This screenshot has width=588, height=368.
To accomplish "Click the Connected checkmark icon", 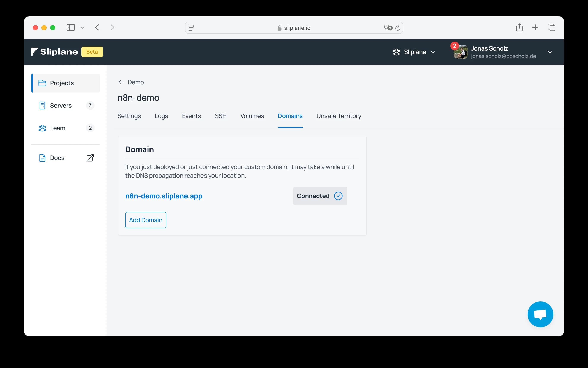I will tap(338, 196).
